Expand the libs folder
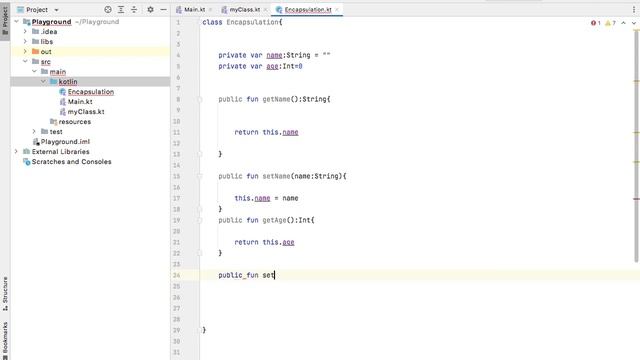 25,41
